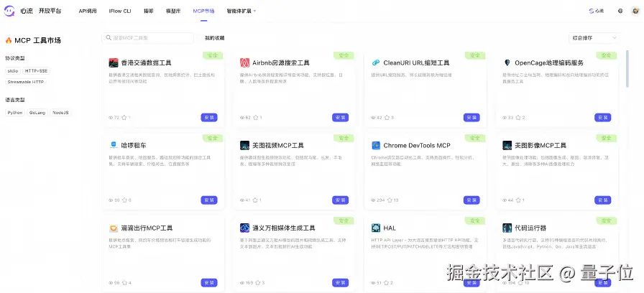
Task: Click the 美图视频MCP工具 icon
Action: [x=245, y=145]
